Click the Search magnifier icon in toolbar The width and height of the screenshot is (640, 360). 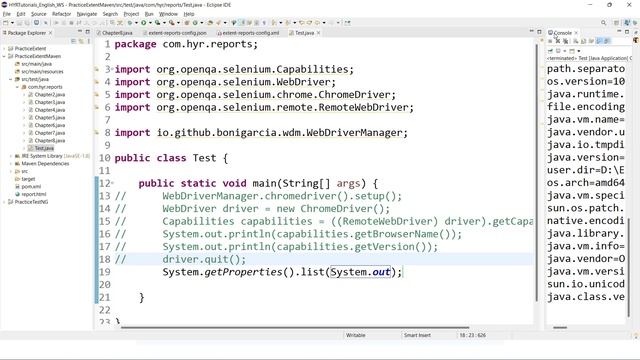pyautogui.click(x=603, y=23)
